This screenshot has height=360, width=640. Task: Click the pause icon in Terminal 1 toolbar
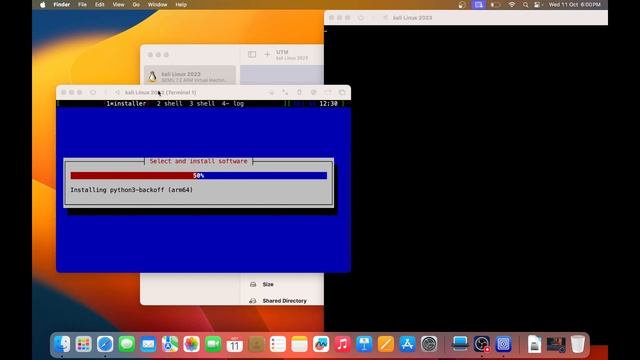[x=105, y=93]
